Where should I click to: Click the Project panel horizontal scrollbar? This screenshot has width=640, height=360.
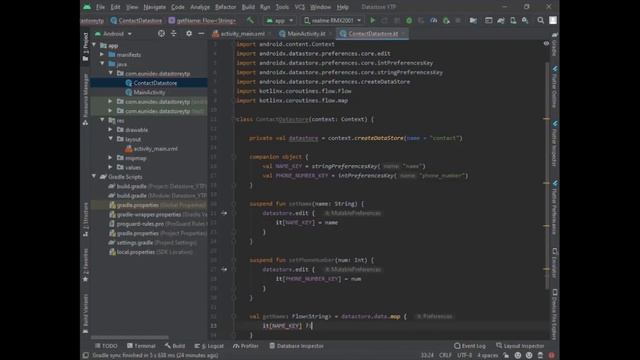tap(130, 338)
